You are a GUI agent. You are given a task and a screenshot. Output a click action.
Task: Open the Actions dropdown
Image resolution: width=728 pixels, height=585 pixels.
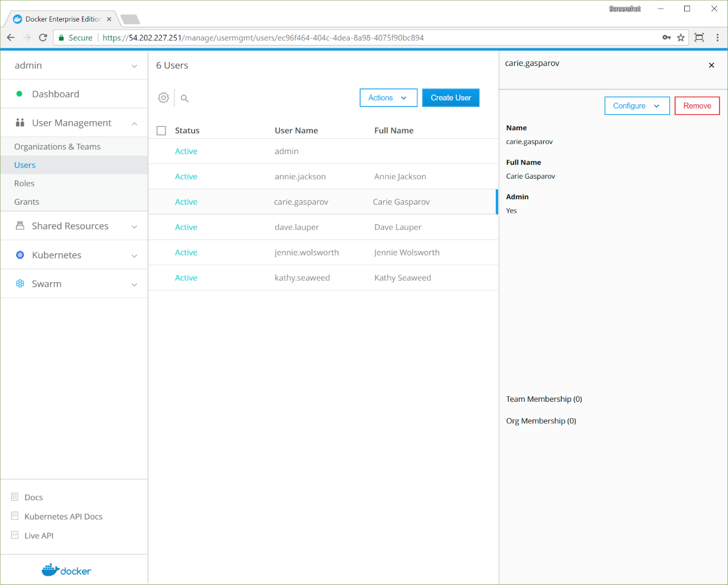388,98
